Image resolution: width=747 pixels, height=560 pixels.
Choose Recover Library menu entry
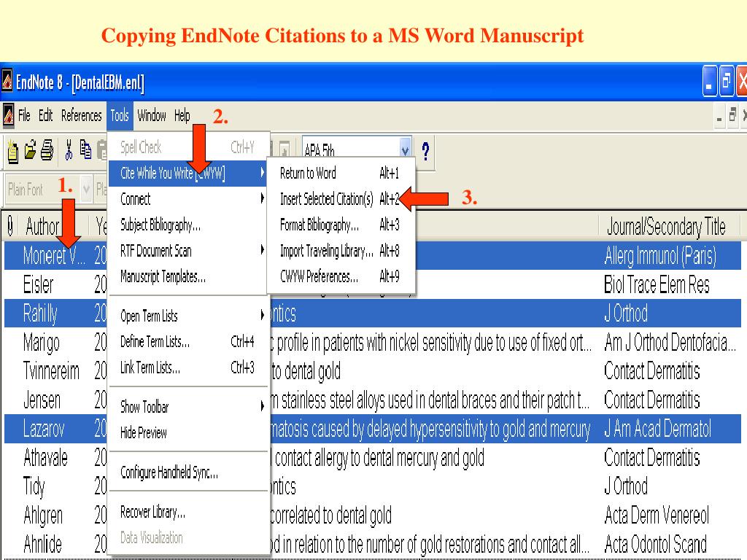tap(187, 512)
